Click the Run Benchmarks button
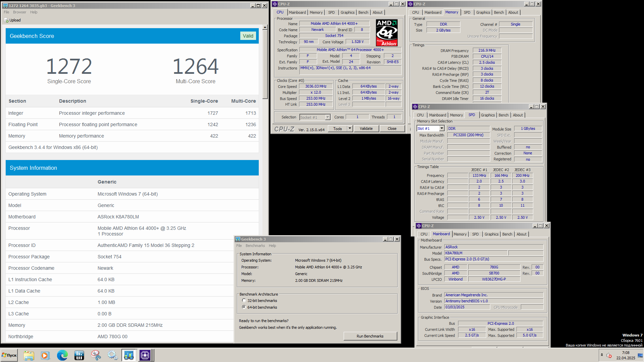The height and width of the screenshot is (362, 644). [x=370, y=336]
